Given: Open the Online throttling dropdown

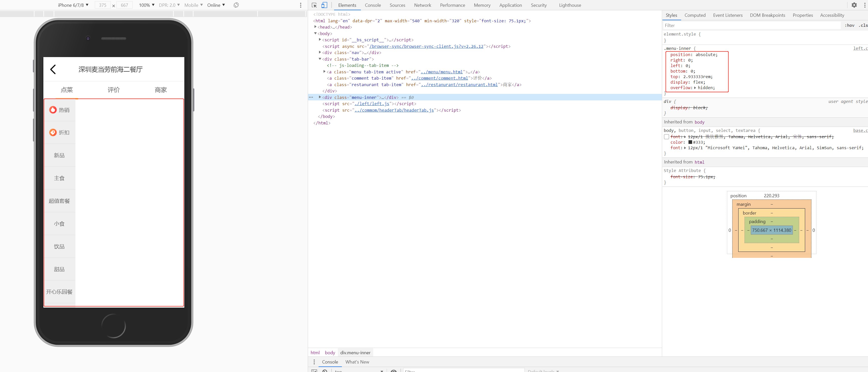Looking at the screenshot, I should pos(216,5).
